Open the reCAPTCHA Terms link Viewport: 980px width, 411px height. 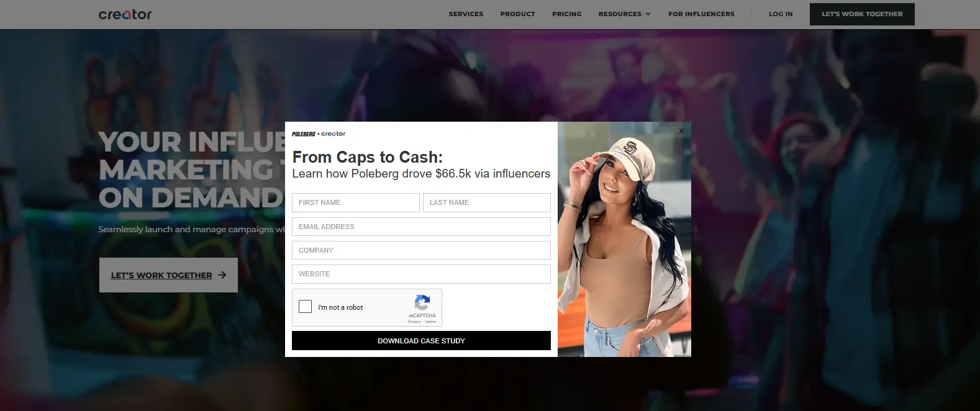coord(430,322)
